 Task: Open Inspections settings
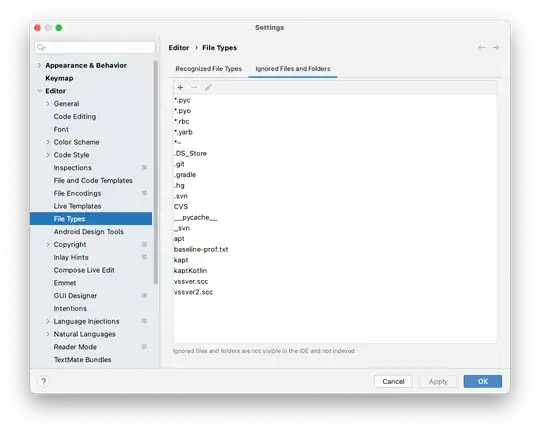72,168
